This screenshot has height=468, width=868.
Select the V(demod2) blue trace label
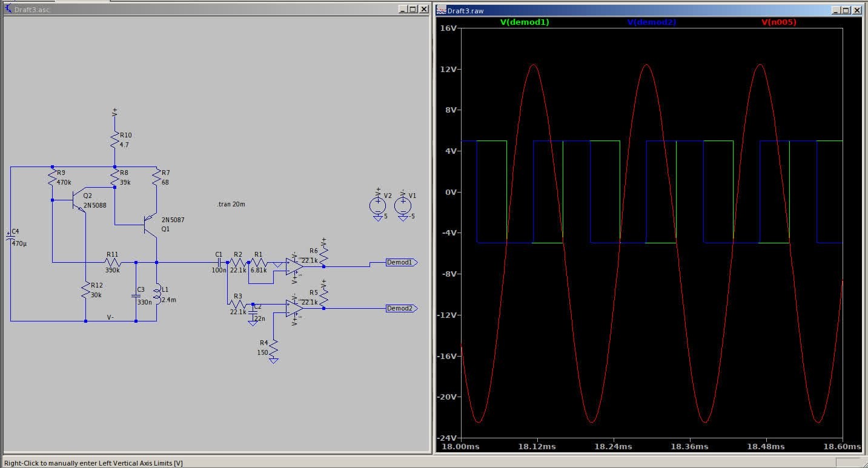pos(651,22)
